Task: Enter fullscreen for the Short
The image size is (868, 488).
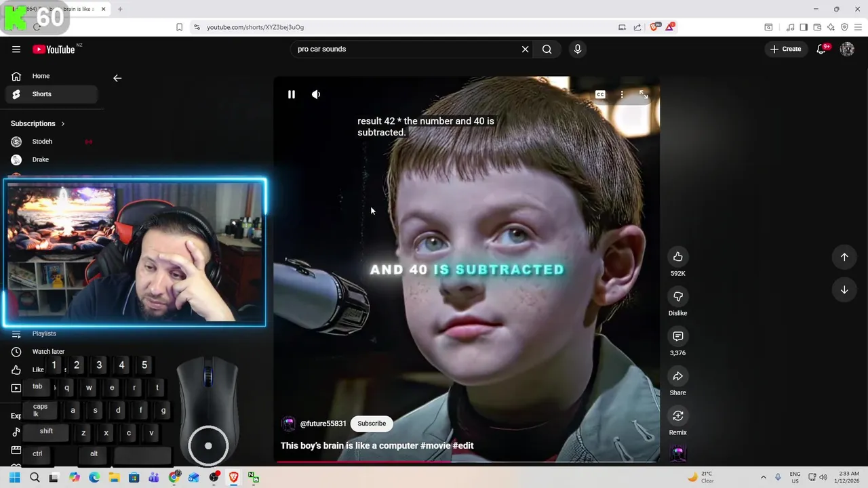Action: click(x=644, y=94)
